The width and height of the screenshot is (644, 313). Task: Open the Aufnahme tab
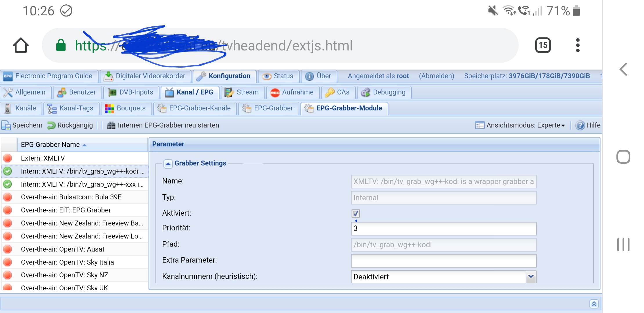[x=292, y=92]
